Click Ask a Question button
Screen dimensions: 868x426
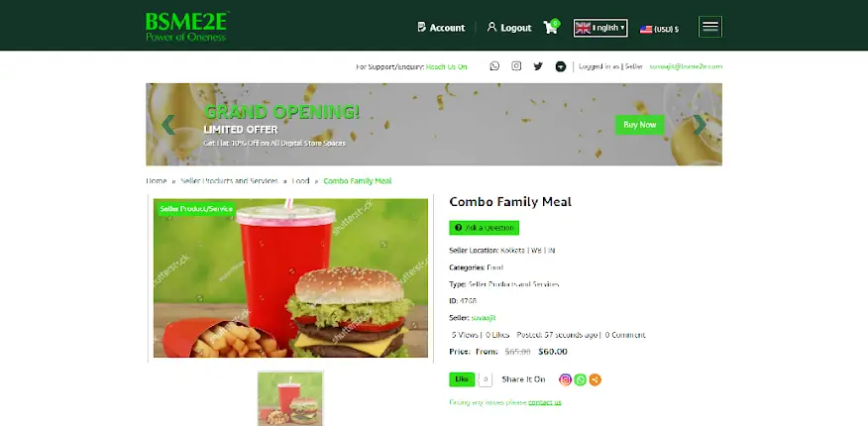tap(484, 228)
